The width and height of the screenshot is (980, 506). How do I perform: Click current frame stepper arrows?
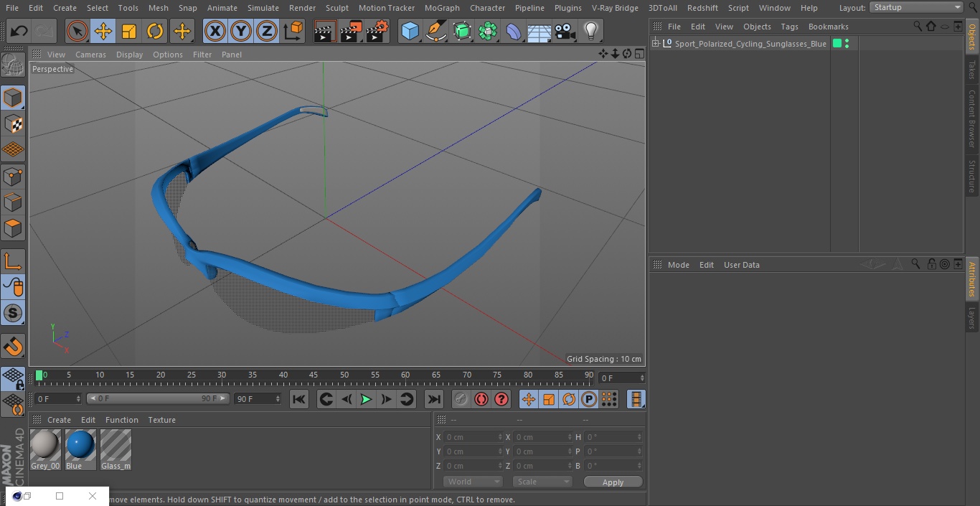[x=641, y=378]
